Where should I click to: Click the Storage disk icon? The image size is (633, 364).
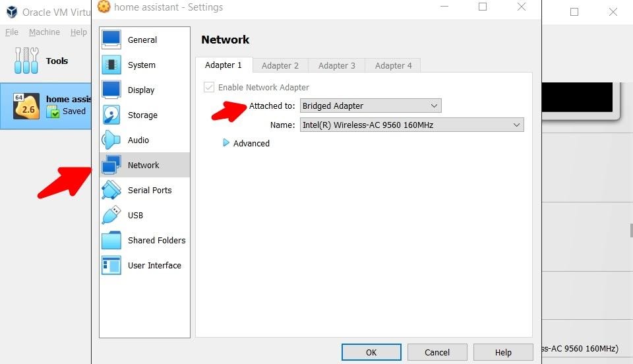111,115
